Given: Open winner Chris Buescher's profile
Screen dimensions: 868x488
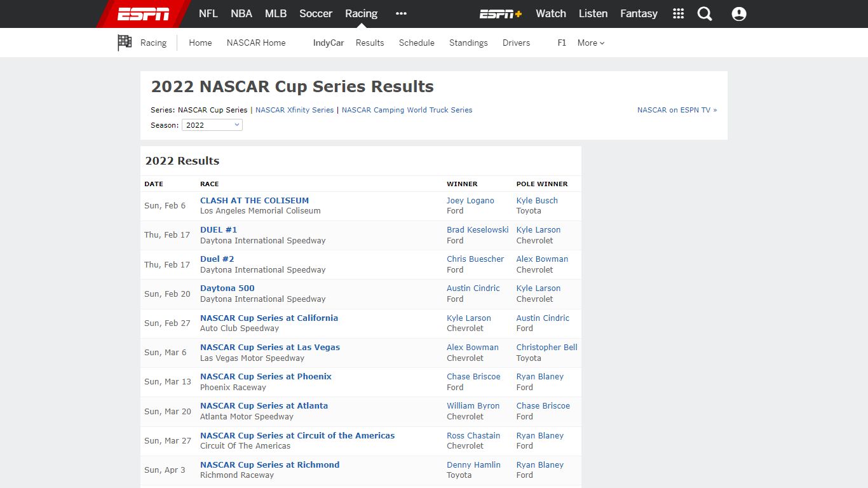Looking at the screenshot, I should point(475,259).
